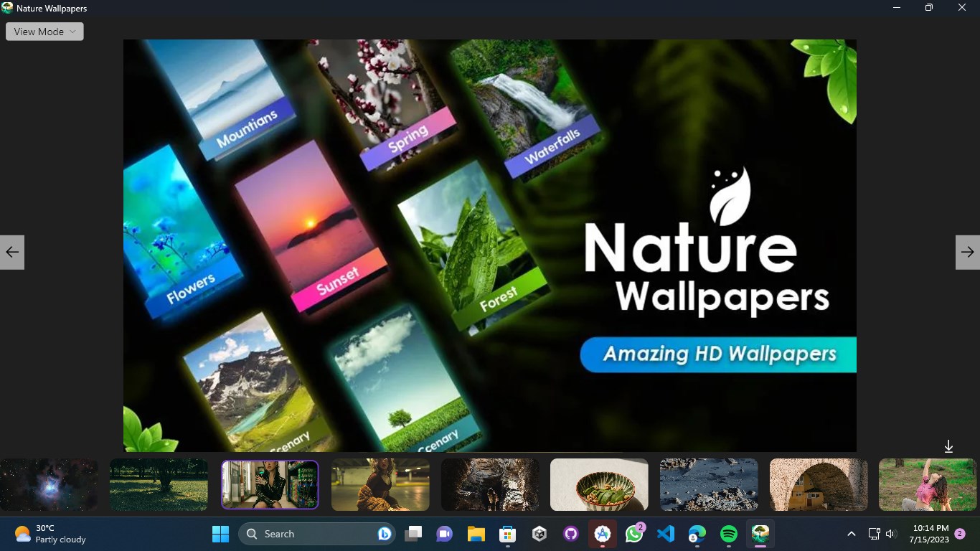Advance to next wallpaper with right arrow

pyautogui.click(x=968, y=252)
